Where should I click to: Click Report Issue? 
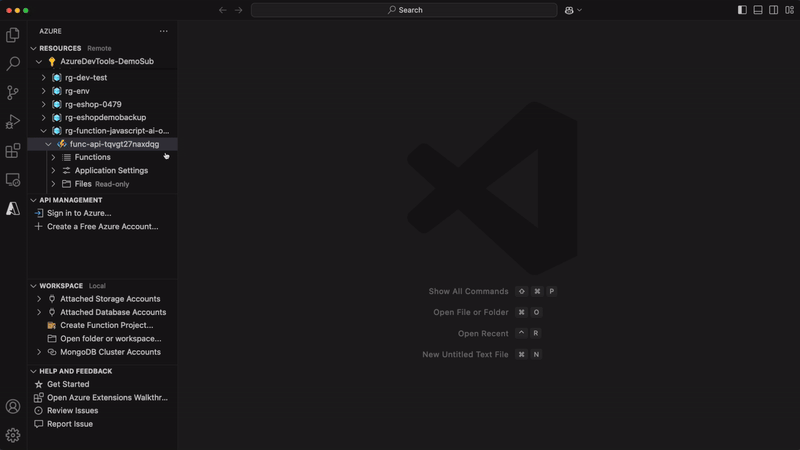70,424
